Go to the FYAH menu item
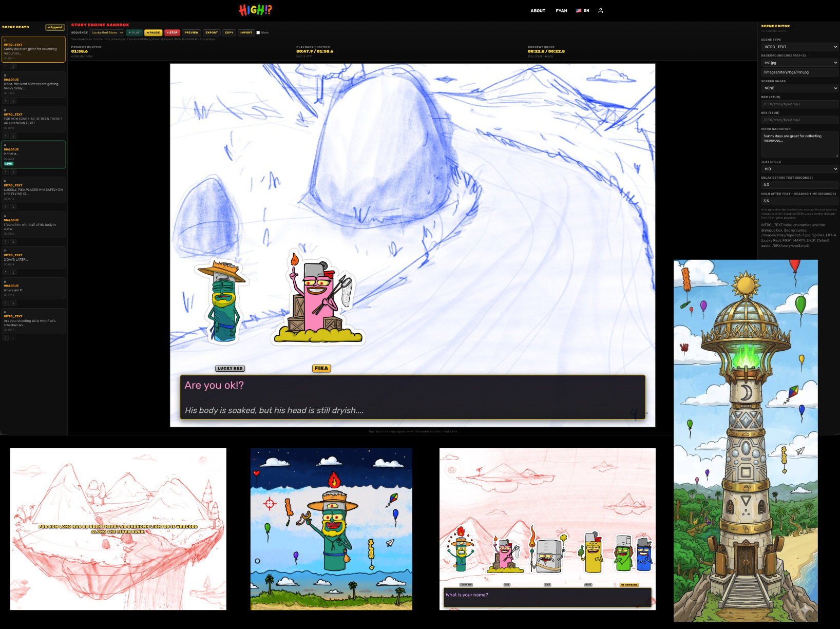Screen dimensions: 840x629 pyautogui.click(x=561, y=10)
